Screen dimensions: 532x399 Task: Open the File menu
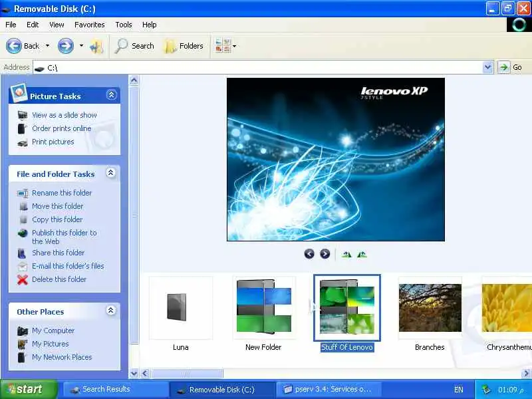click(11, 25)
